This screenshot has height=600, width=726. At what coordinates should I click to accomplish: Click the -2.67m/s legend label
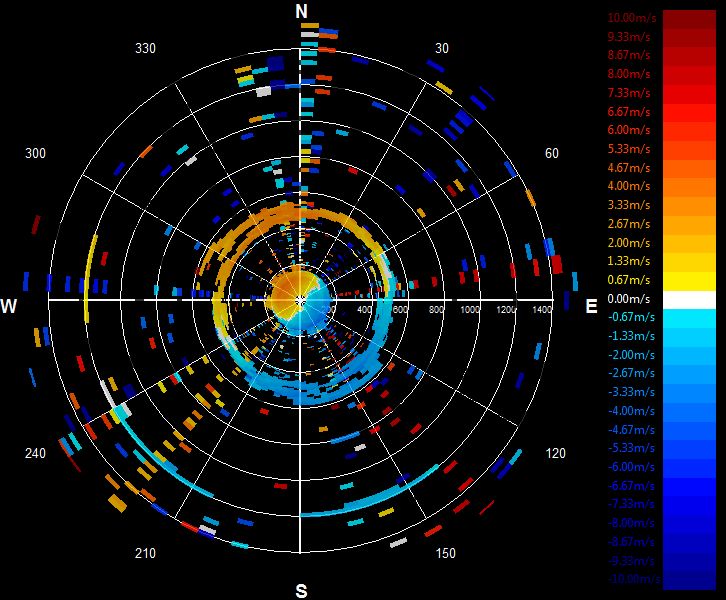tap(631, 373)
